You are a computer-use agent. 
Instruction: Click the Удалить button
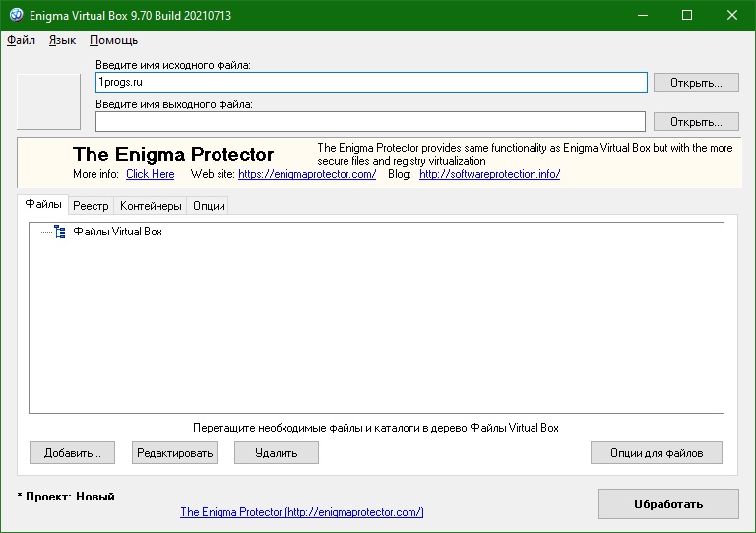point(277,453)
